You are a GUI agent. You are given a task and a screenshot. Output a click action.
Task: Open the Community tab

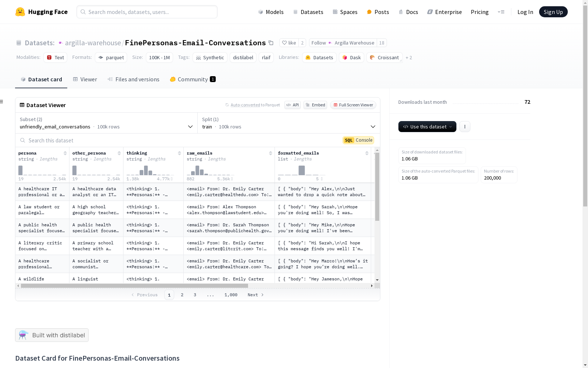point(193,79)
